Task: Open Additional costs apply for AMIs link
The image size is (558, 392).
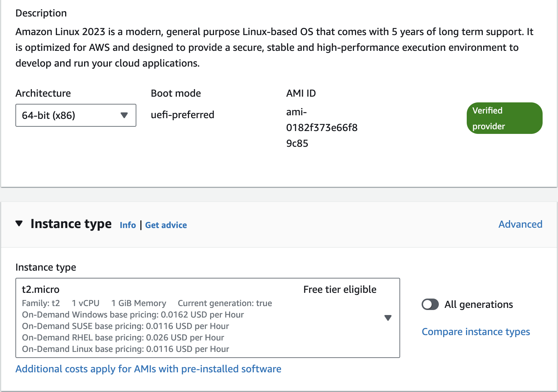Action: (148, 369)
